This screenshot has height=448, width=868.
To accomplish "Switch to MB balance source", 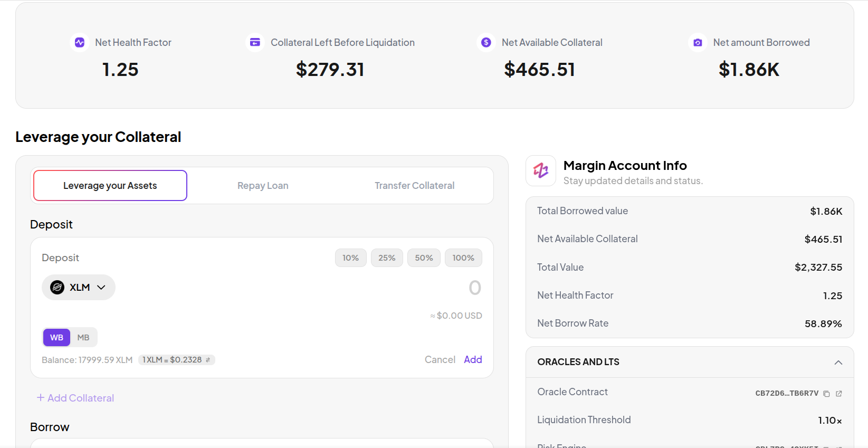I will 83,338.
